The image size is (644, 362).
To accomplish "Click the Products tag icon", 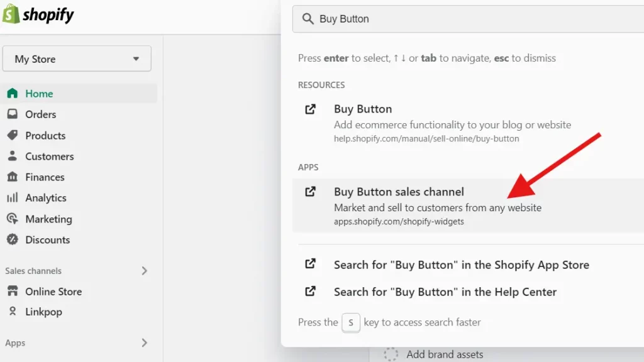I will [13, 135].
